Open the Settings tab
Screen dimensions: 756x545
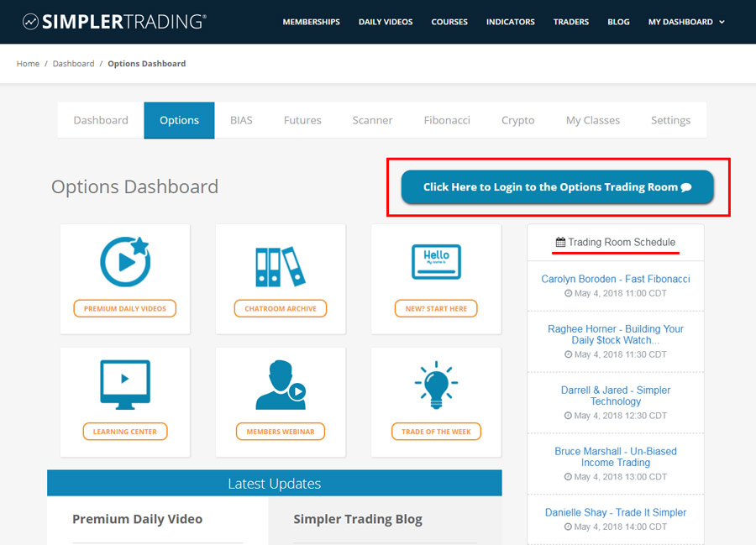point(670,120)
